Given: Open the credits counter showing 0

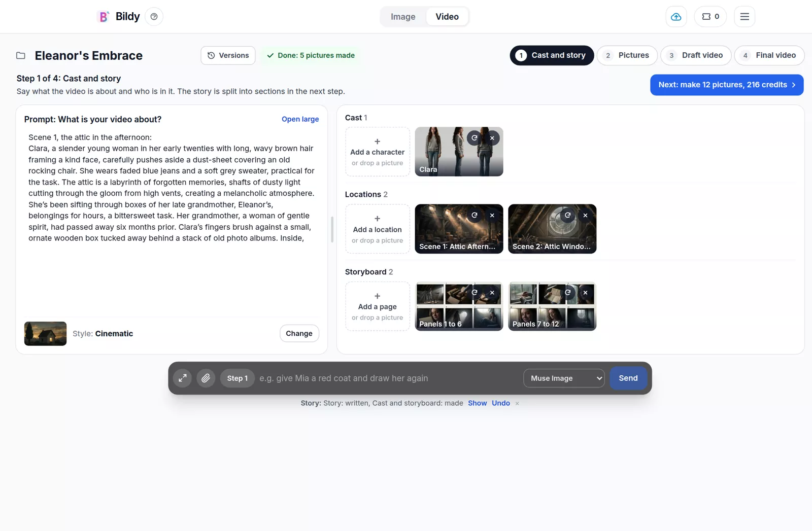Looking at the screenshot, I should 710,17.
